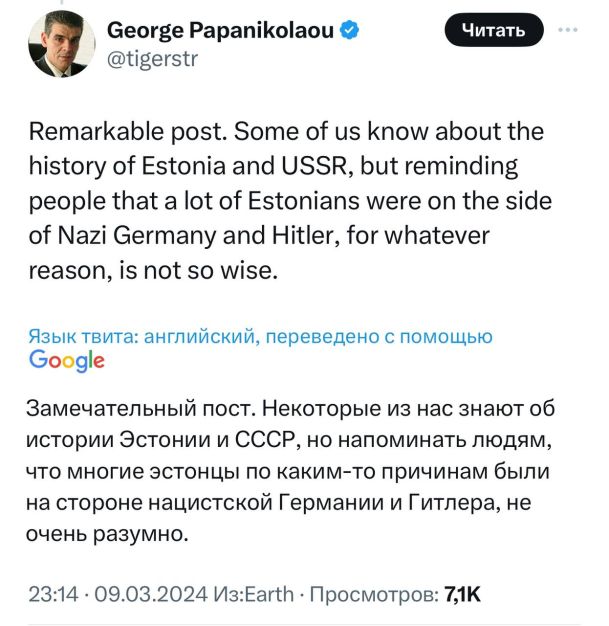Image resolution: width=609 pixels, height=626 pixels.
Task: Click the tweet date 09.03.2024
Action: [139, 596]
